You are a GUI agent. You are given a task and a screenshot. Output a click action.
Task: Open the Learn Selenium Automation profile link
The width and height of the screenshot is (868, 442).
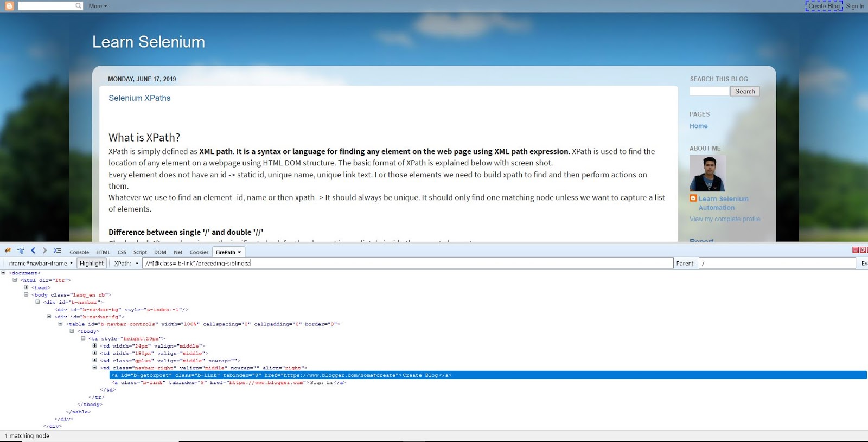point(724,203)
